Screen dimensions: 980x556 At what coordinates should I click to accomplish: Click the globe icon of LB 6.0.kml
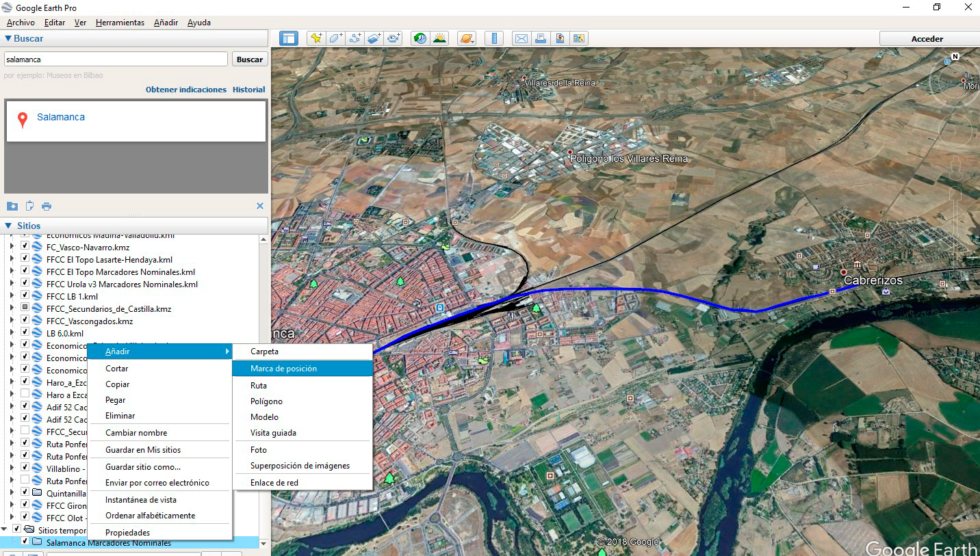pos(38,333)
